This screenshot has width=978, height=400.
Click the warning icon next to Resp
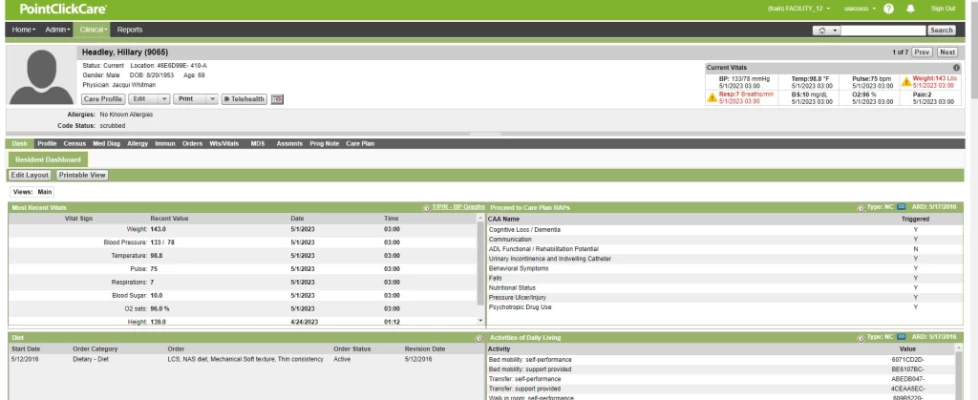point(711,98)
